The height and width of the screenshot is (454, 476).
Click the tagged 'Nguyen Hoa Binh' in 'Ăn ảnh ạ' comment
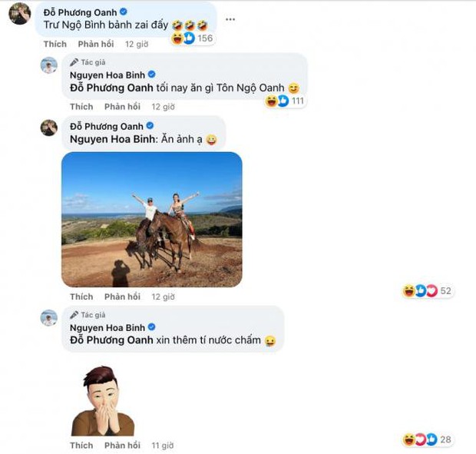tap(113, 140)
